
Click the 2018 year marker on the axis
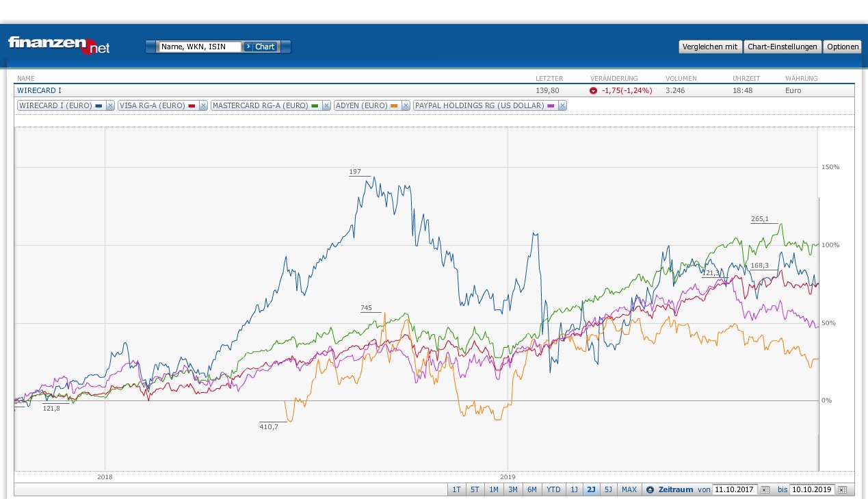pos(105,477)
